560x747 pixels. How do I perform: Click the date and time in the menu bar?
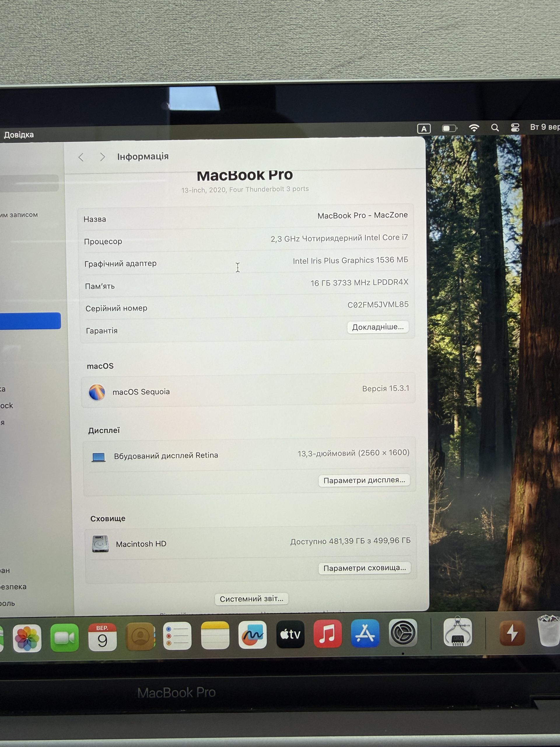(545, 127)
